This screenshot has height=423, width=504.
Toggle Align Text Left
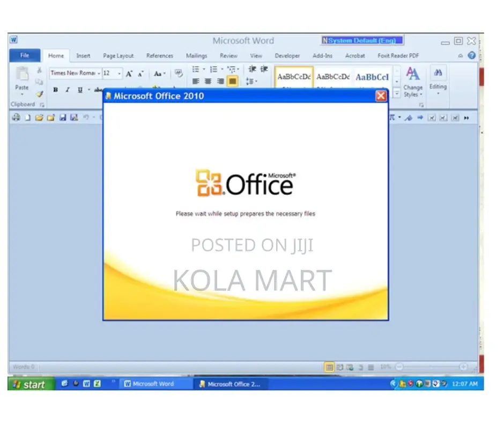(196, 81)
